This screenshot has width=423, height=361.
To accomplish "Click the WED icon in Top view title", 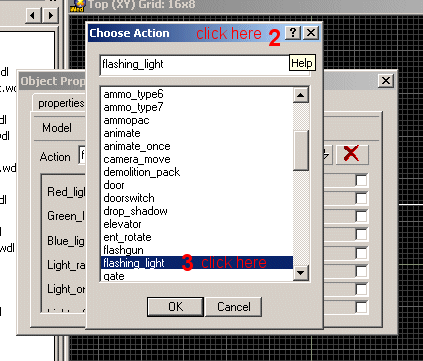I will (77, 6).
